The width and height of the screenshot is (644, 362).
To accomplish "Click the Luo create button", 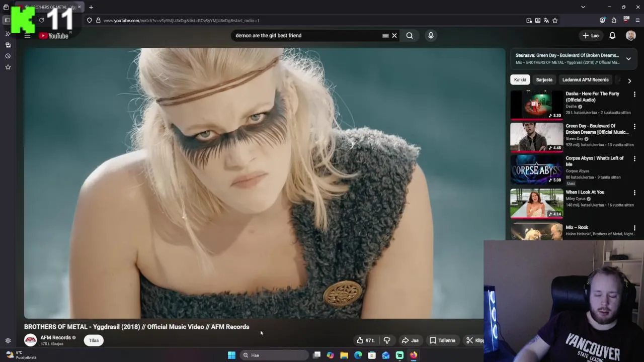I will tap(591, 36).
